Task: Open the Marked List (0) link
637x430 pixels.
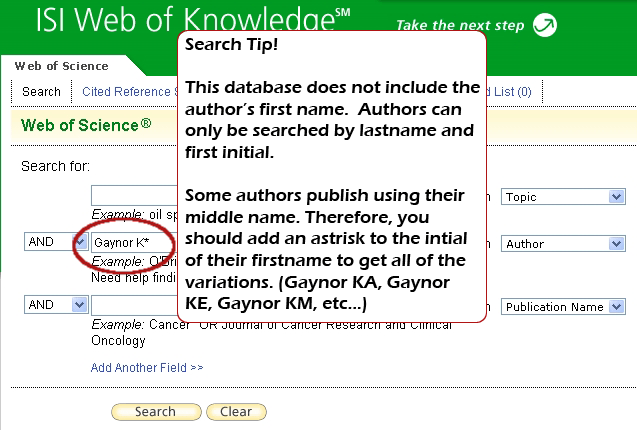Action: [x=509, y=92]
